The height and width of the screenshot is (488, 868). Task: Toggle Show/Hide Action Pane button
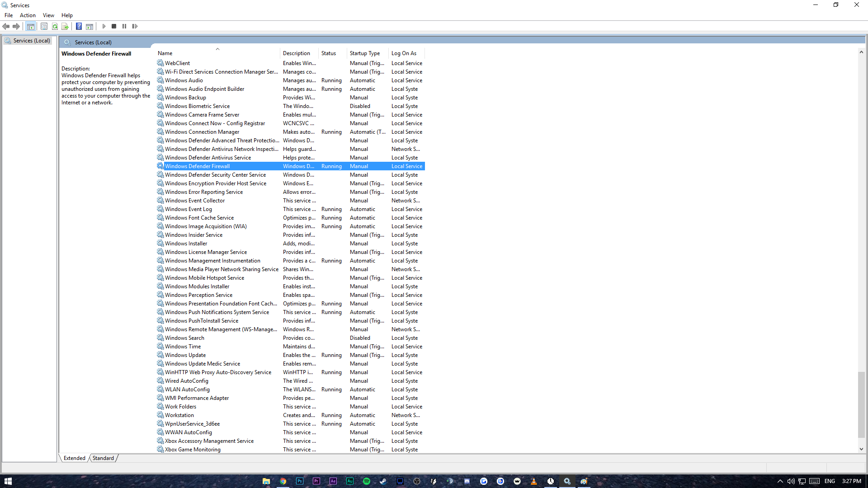90,26
